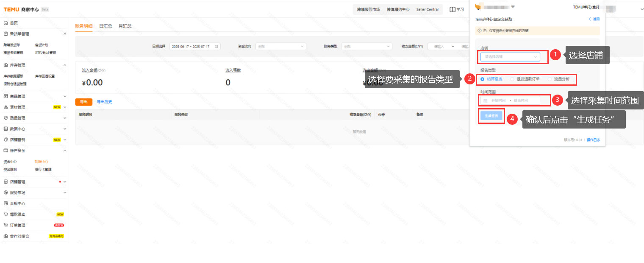This screenshot has height=263, width=644.
Task: Open 对账中心 in sidebar
Action: 42,162
